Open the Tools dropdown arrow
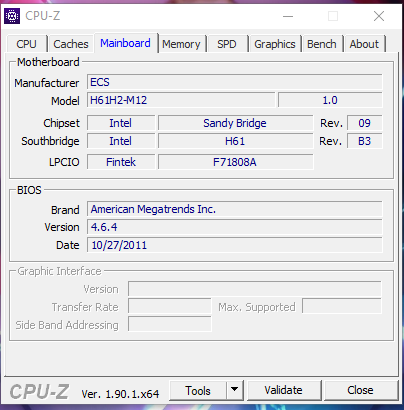The width and height of the screenshot is (404, 410). (x=235, y=390)
